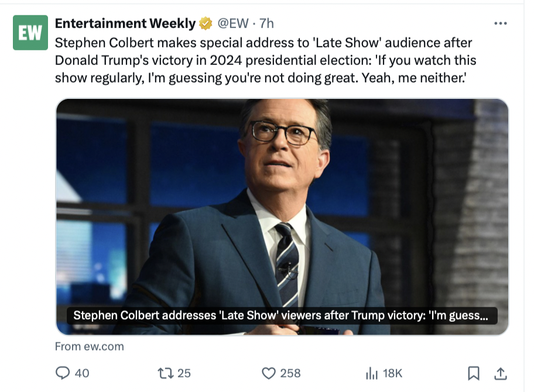Click the views bar chart icon

pos(371,373)
